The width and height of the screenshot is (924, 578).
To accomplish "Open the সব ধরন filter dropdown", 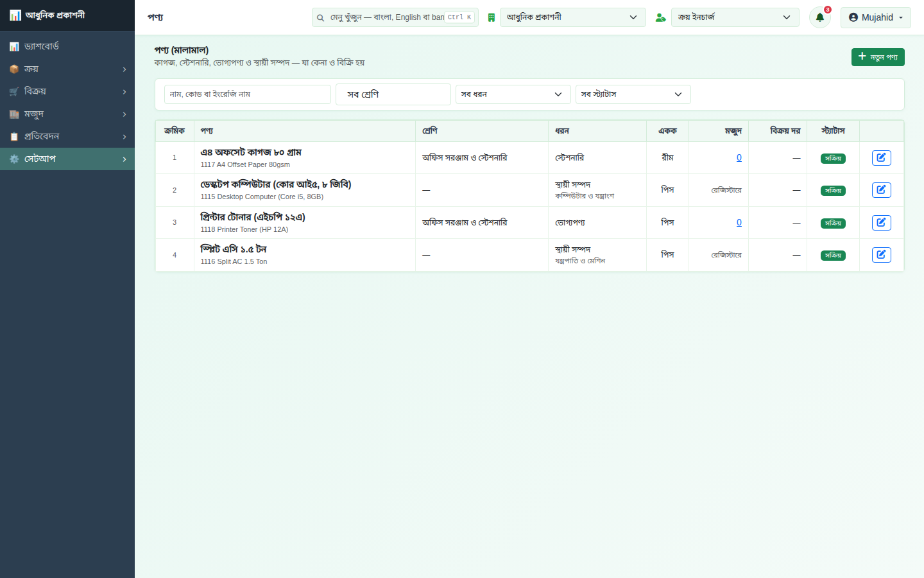I will pos(513,94).
